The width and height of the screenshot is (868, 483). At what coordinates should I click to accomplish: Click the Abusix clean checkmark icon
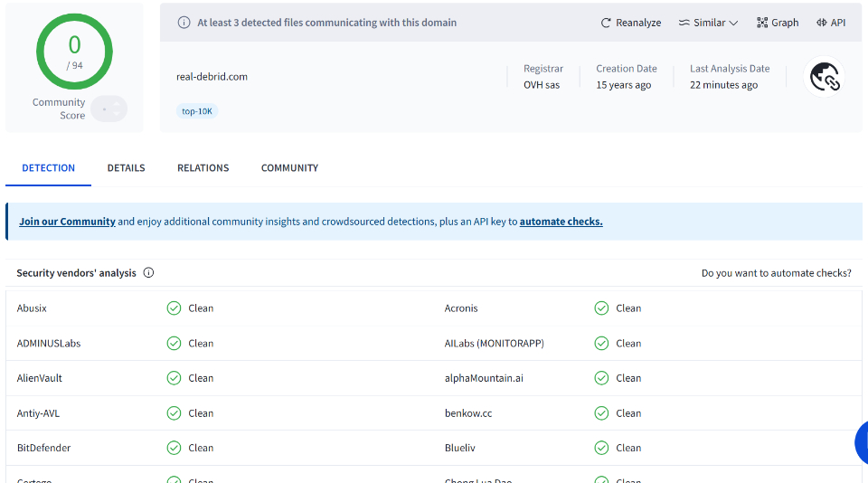point(174,308)
